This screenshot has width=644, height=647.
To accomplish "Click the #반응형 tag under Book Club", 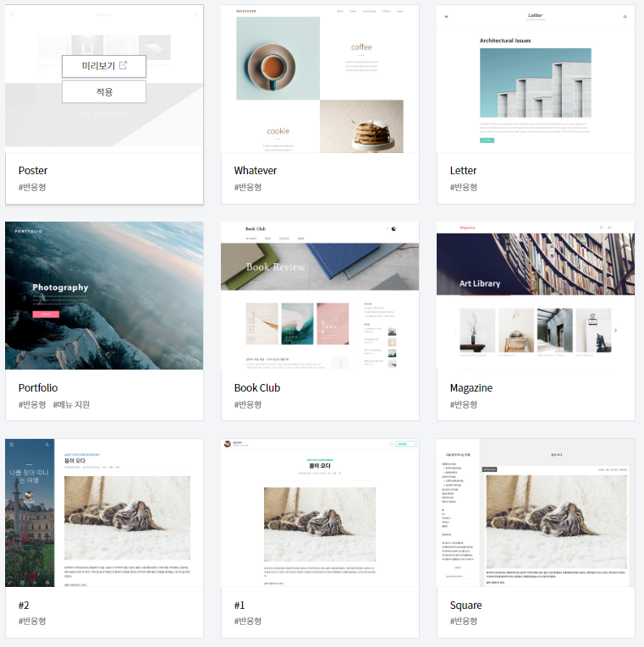I will click(x=248, y=404).
